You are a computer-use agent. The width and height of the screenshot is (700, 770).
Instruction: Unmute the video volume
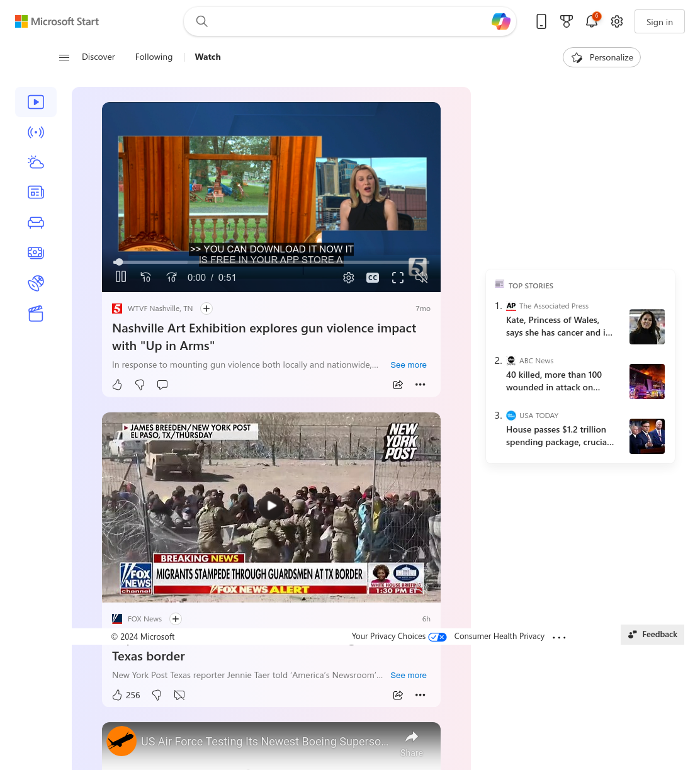(x=422, y=278)
